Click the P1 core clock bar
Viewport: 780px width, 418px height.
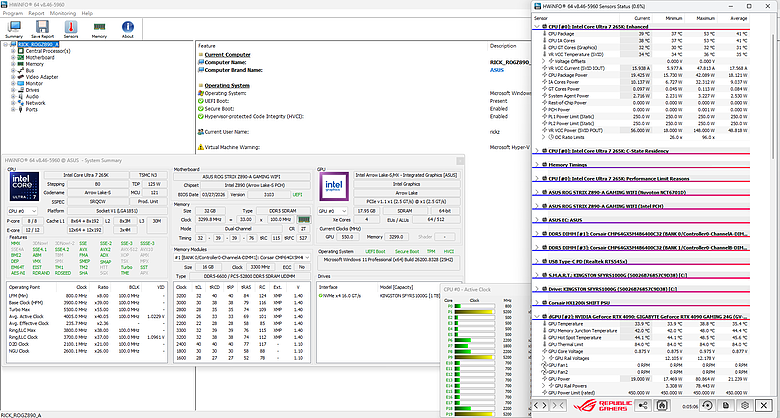[476, 312]
